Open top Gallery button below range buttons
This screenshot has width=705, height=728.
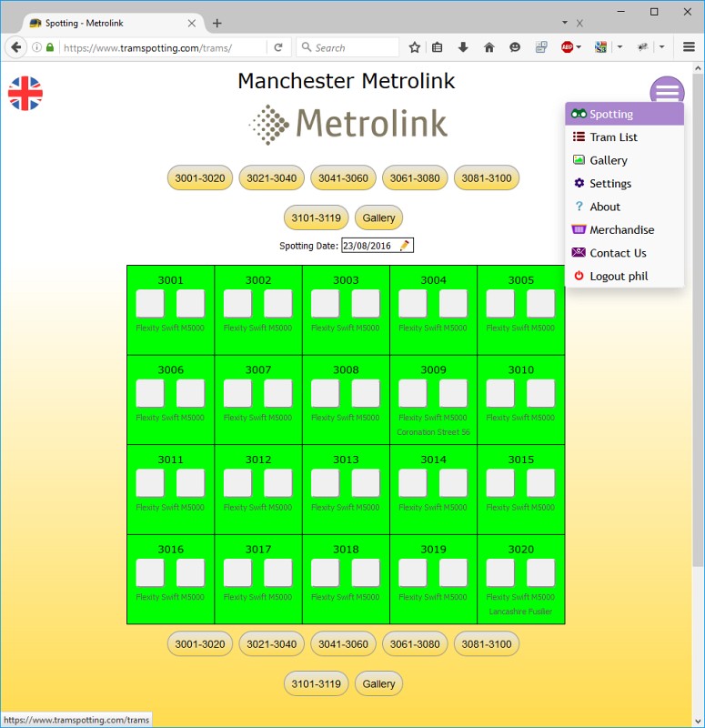coord(378,217)
